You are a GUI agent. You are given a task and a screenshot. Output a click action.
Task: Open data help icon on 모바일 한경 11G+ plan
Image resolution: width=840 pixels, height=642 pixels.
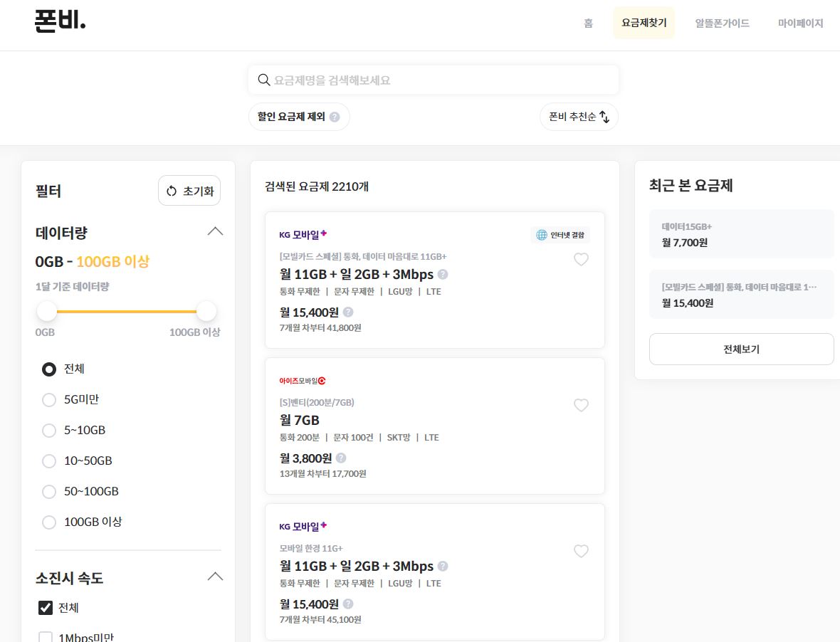coord(443,566)
